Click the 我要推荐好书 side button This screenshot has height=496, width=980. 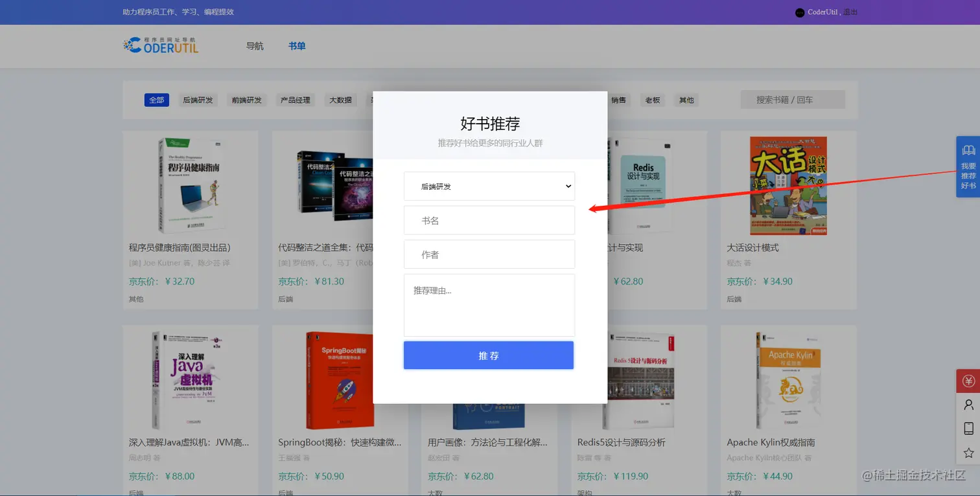[968, 166]
